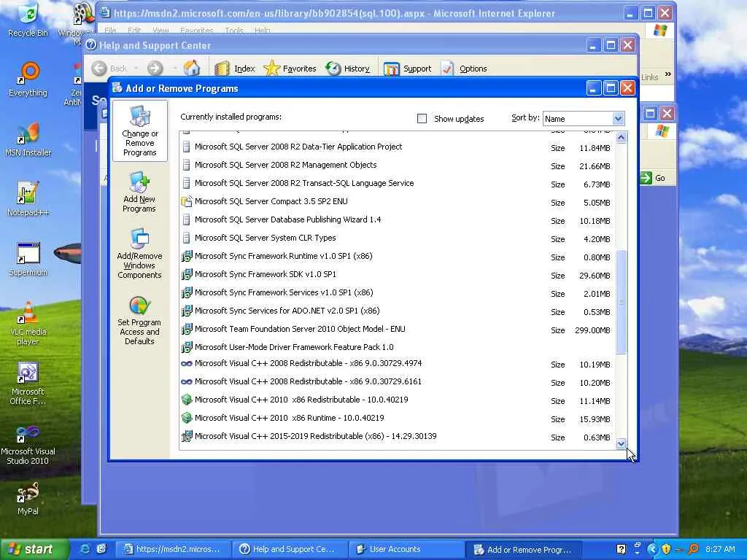Launch Supermium from the desktop

tap(28, 259)
